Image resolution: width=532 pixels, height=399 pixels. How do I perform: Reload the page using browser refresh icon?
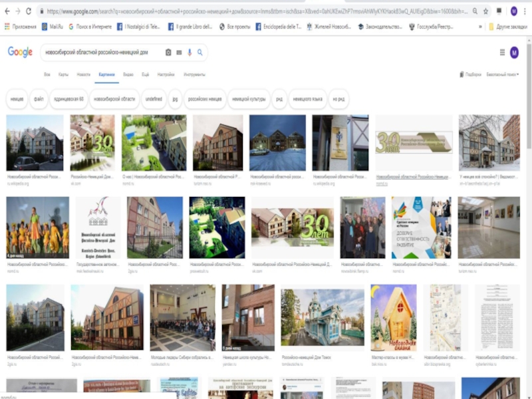[29, 11]
